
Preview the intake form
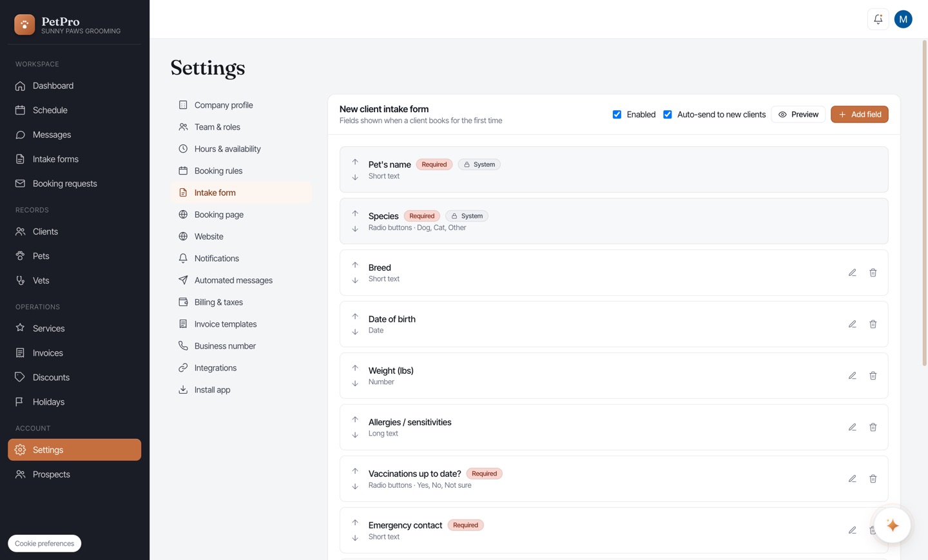(798, 114)
